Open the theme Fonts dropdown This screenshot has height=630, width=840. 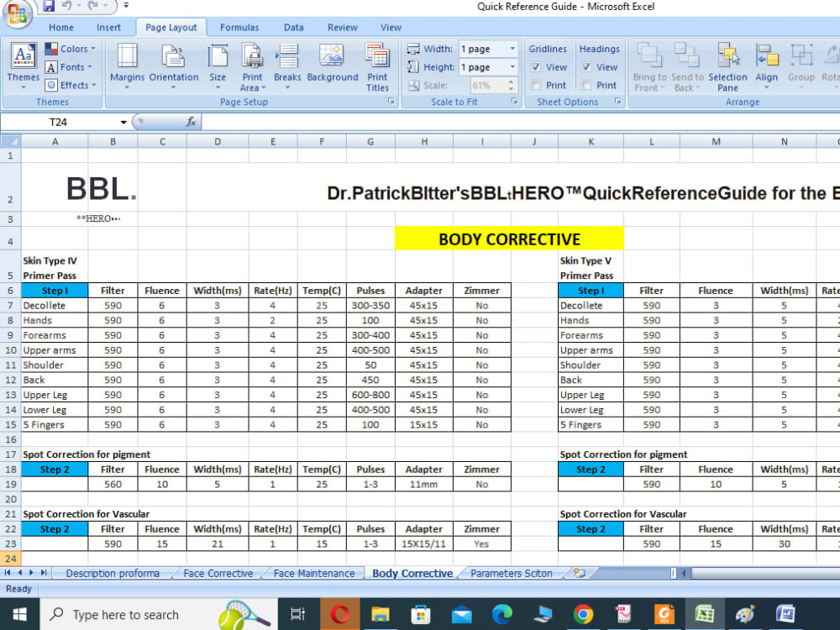pyautogui.click(x=68, y=67)
